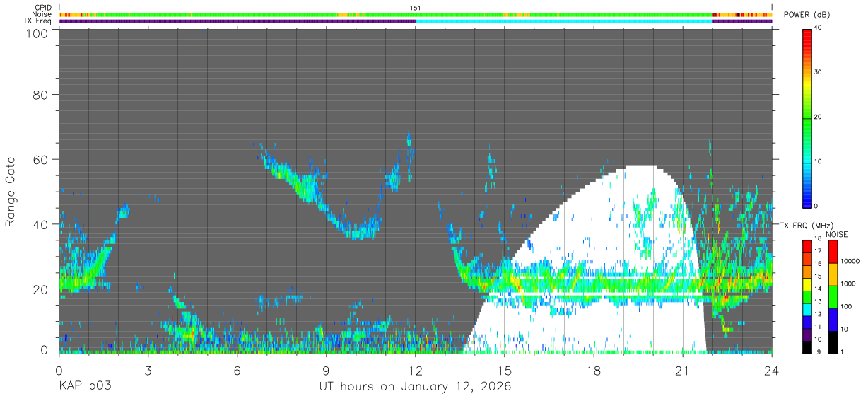Click the y-axis tick label "100"
Screen dimensions: 868x401
37,34
